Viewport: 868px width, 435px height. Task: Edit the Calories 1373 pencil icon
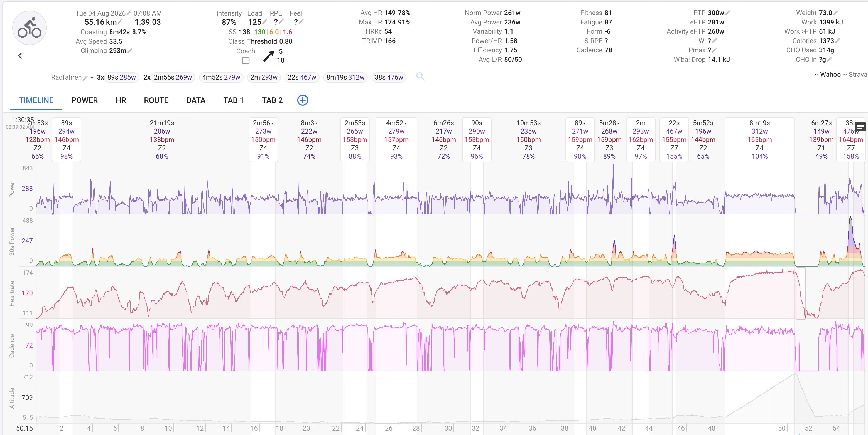point(838,41)
